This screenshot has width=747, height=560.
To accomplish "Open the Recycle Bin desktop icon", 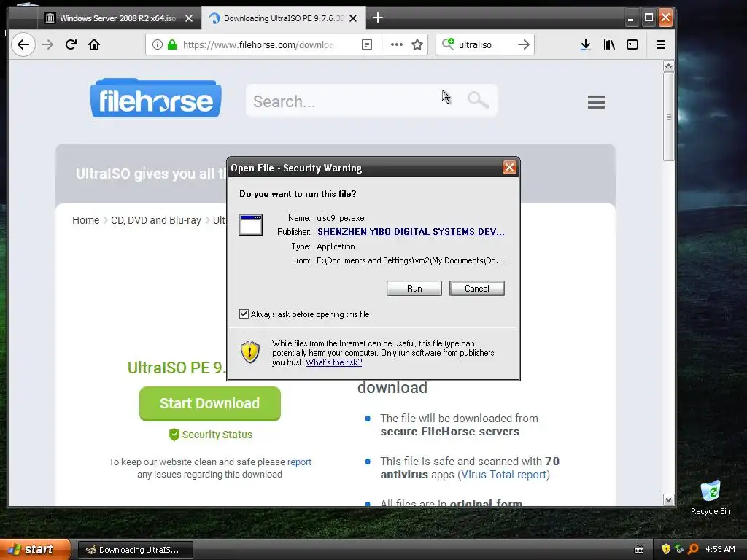I will tap(711, 498).
